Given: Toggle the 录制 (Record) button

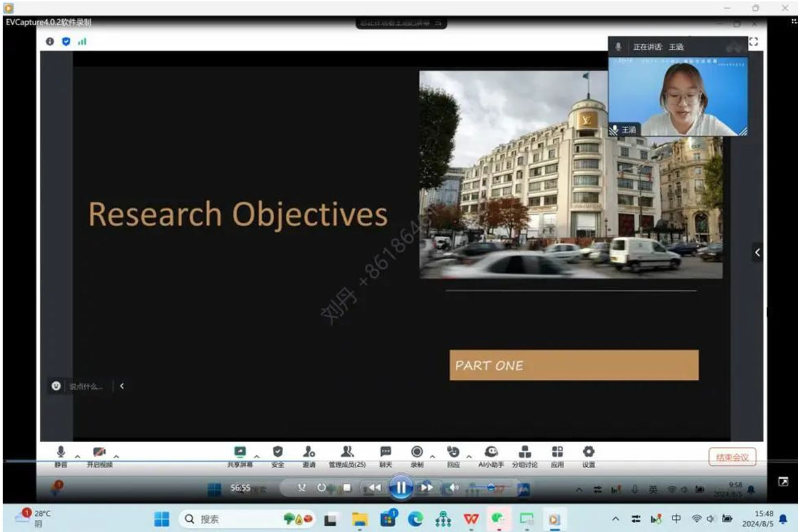Looking at the screenshot, I should (417, 452).
